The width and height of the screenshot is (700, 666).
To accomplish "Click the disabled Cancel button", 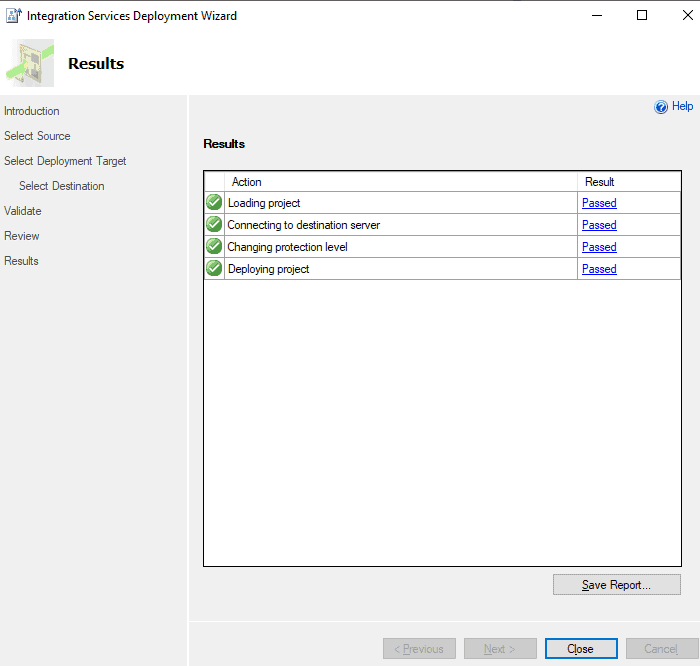I will 662,649.
